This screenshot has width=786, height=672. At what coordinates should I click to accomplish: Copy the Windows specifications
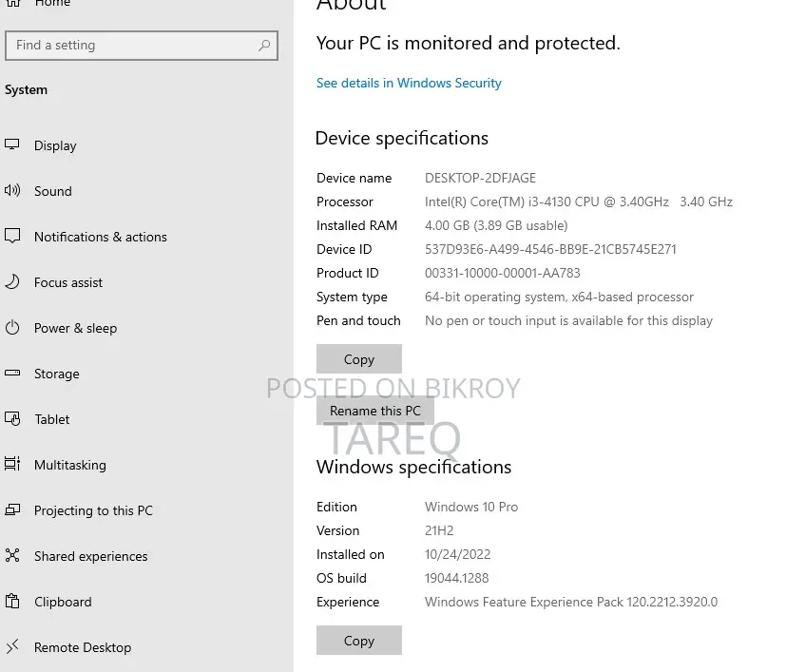click(x=359, y=640)
